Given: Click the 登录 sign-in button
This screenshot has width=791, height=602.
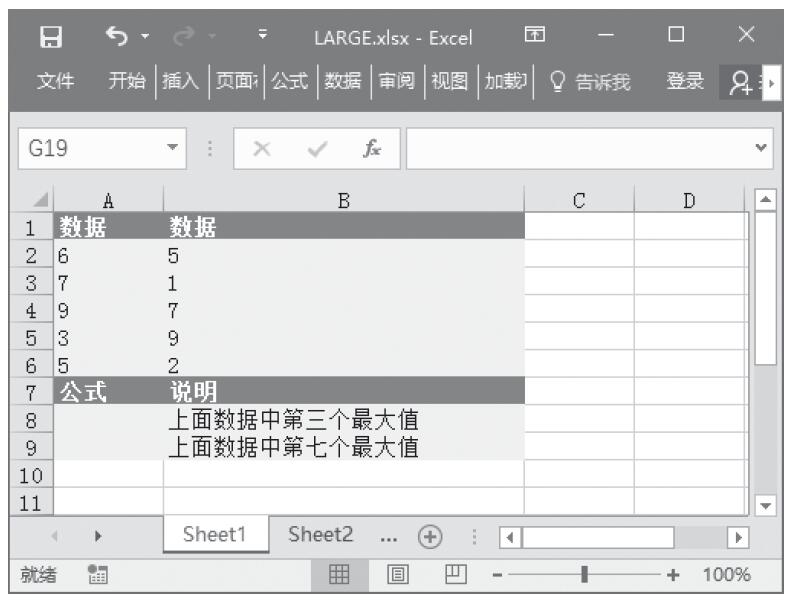Looking at the screenshot, I should (x=686, y=81).
